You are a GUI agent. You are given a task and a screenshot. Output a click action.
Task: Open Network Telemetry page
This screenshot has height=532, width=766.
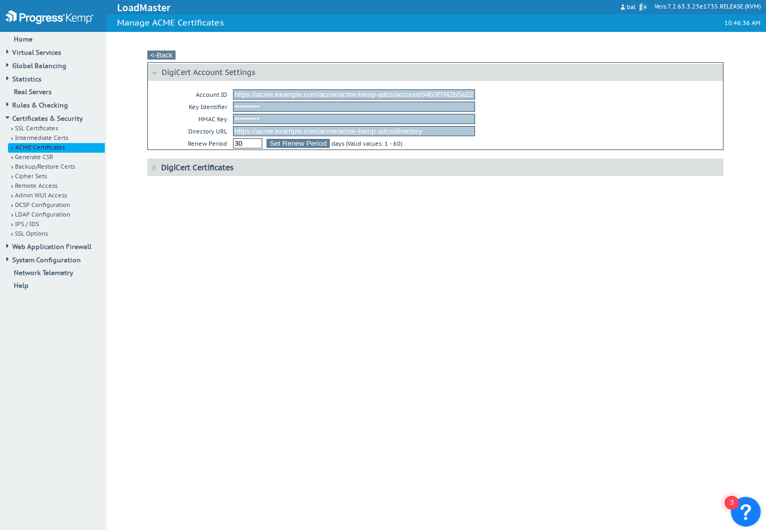pyautogui.click(x=44, y=273)
